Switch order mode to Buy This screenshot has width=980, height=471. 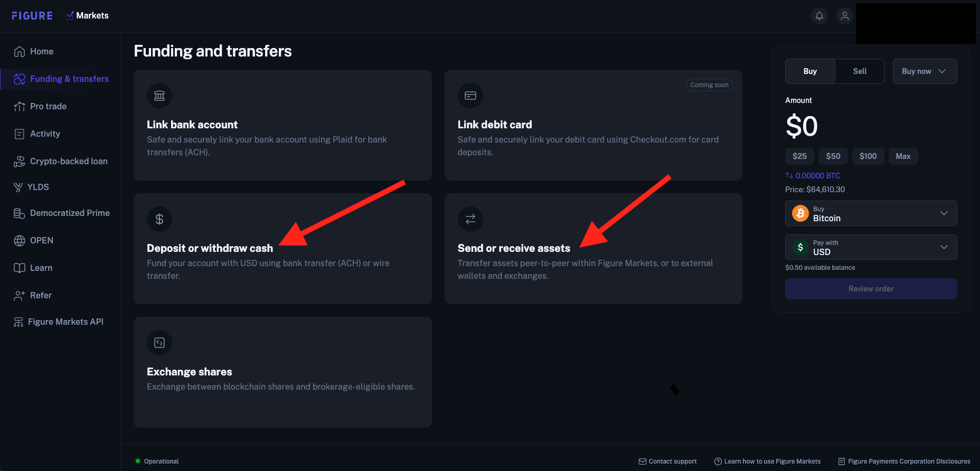(x=810, y=71)
